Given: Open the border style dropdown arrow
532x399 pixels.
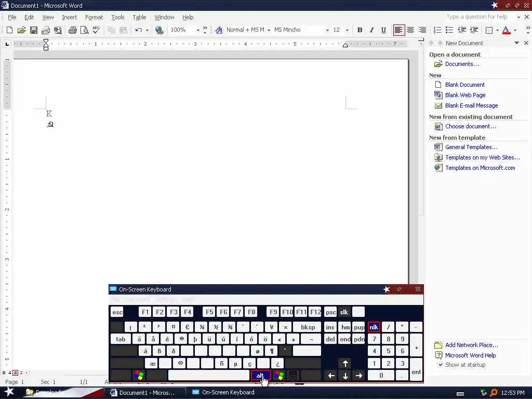Looking at the screenshot, I should coord(497,30).
